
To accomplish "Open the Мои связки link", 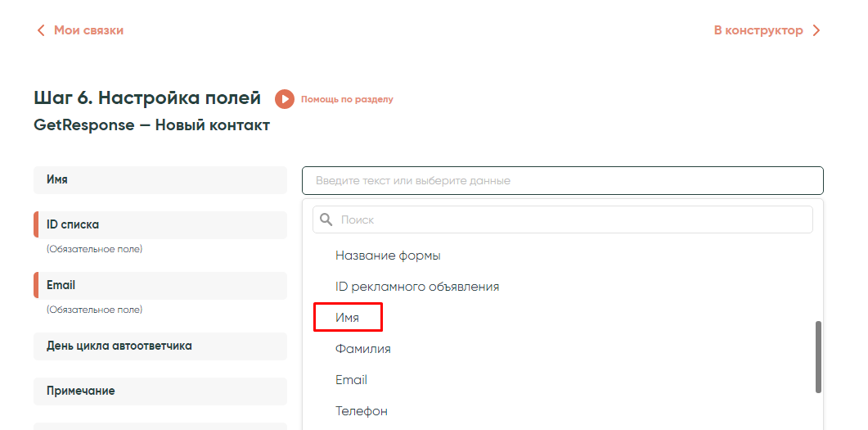I will click(88, 30).
